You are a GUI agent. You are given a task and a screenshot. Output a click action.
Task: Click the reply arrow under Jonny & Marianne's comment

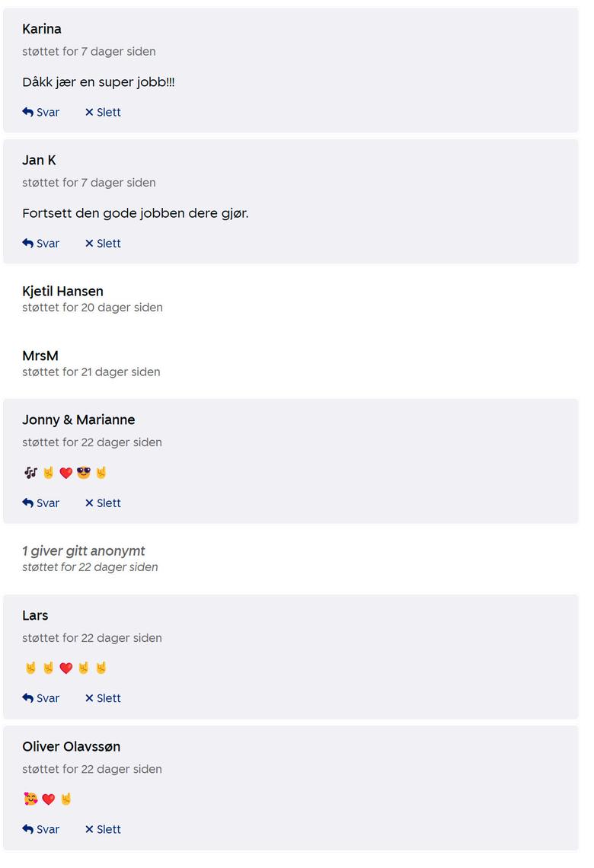28,503
